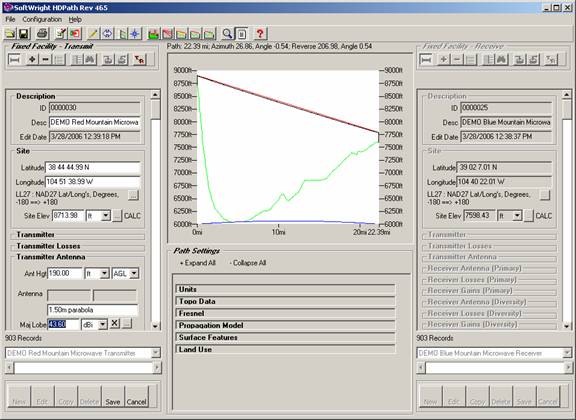Open the Maj Lobe dBi units dropdown
Screen dimensions: 576x420
click(103, 324)
